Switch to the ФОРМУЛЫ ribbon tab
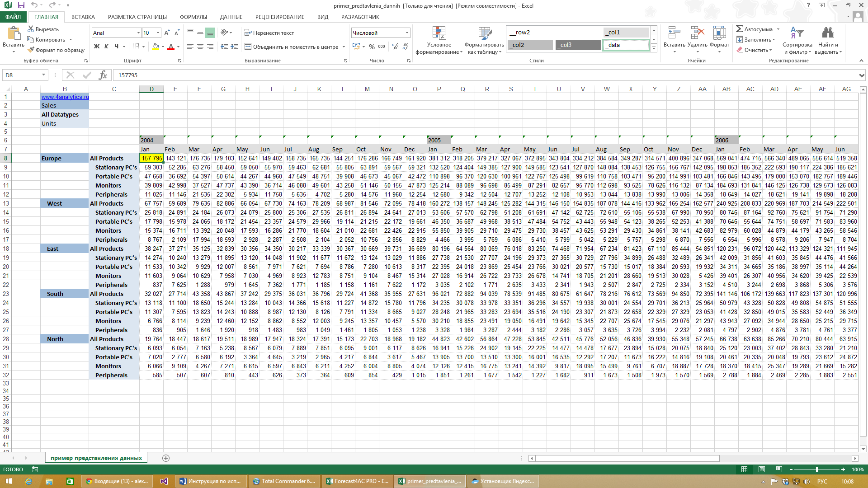This screenshot has height=488, width=868. pyautogui.click(x=193, y=17)
